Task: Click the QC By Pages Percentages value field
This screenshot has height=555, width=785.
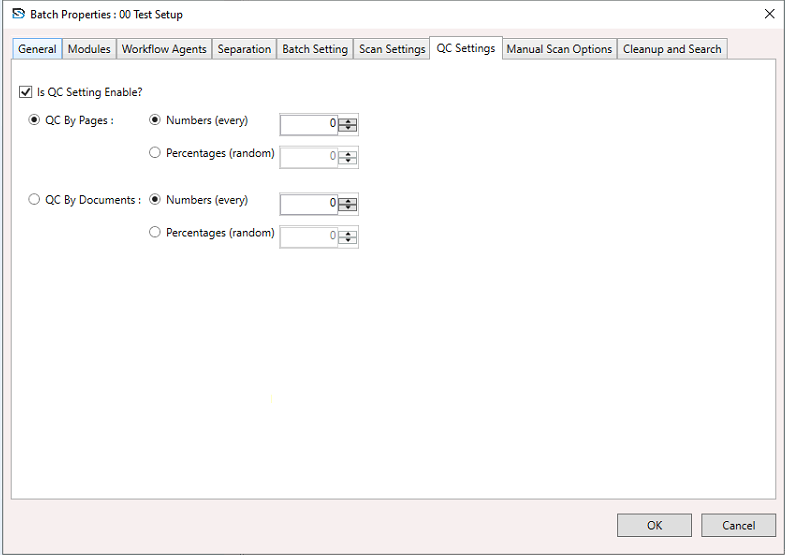Action: pyautogui.click(x=309, y=157)
